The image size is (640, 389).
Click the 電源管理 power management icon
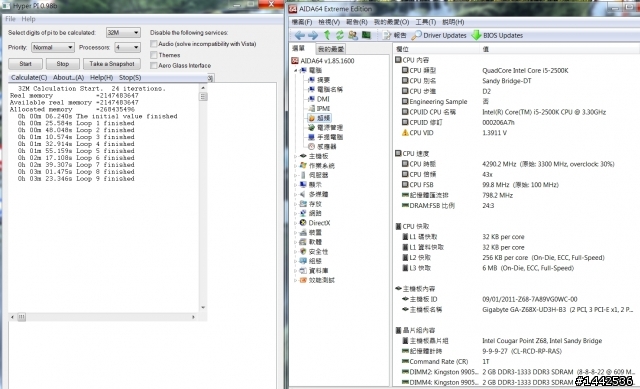coord(311,128)
